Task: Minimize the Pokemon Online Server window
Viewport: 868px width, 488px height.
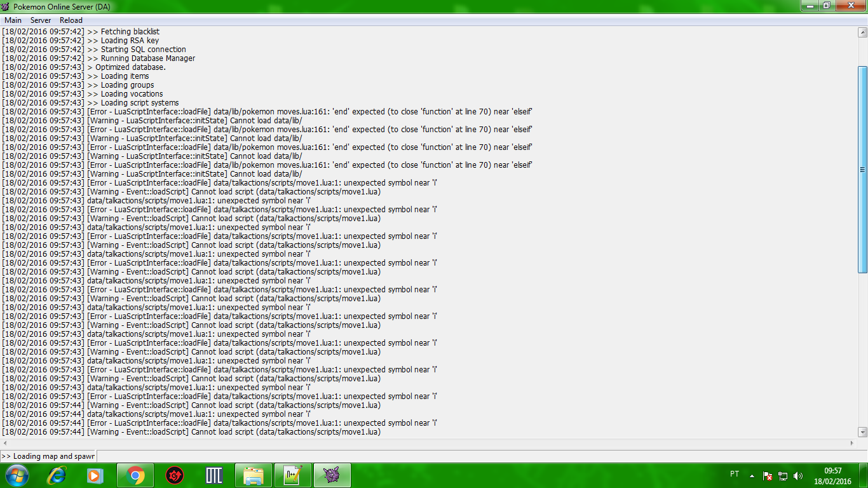Action: tap(810, 5)
